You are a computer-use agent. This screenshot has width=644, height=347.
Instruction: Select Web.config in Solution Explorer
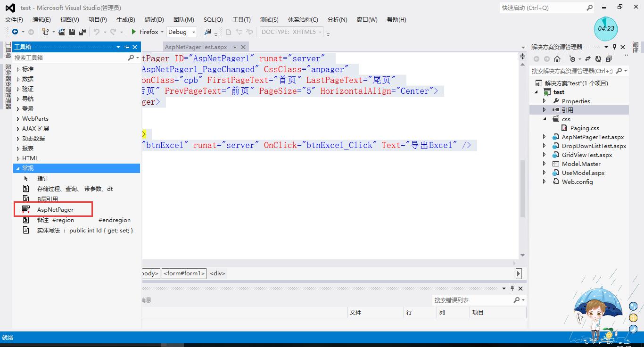tap(577, 182)
